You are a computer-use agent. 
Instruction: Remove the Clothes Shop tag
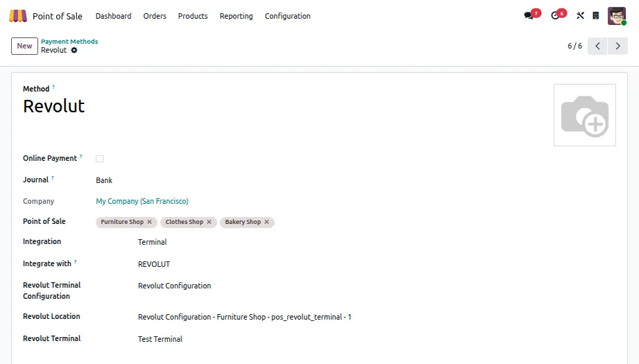pos(209,222)
